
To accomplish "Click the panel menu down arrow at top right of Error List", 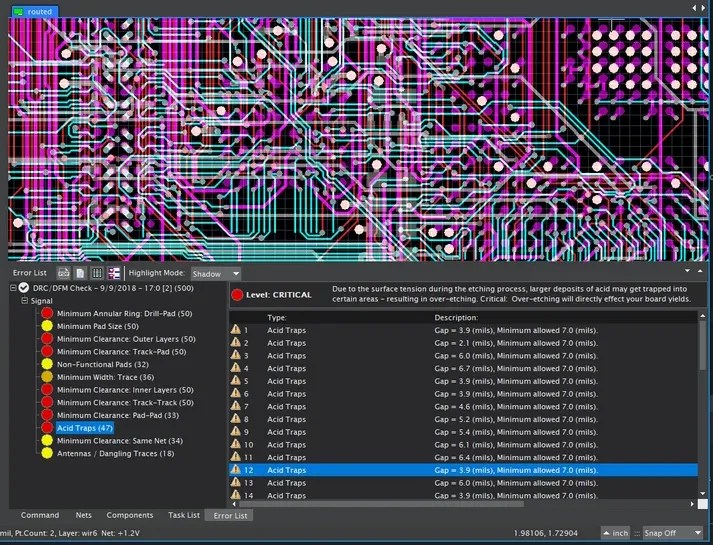I will point(688,271).
